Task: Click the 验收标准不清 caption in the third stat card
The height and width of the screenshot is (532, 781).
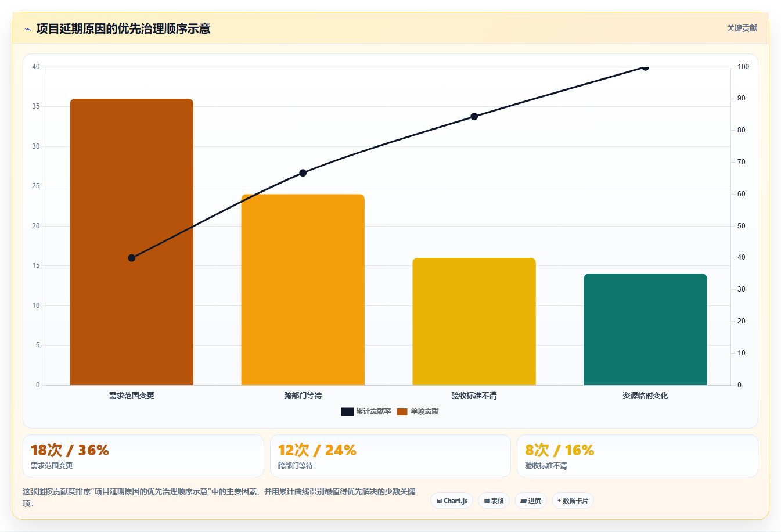Action: pos(546,466)
